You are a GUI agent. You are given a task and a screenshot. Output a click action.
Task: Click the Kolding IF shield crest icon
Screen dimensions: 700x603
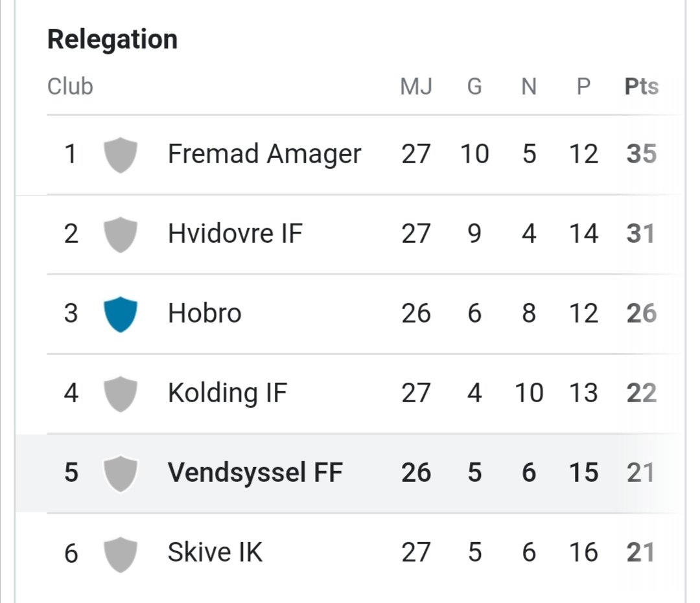pyautogui.click(x=120, y=393)
